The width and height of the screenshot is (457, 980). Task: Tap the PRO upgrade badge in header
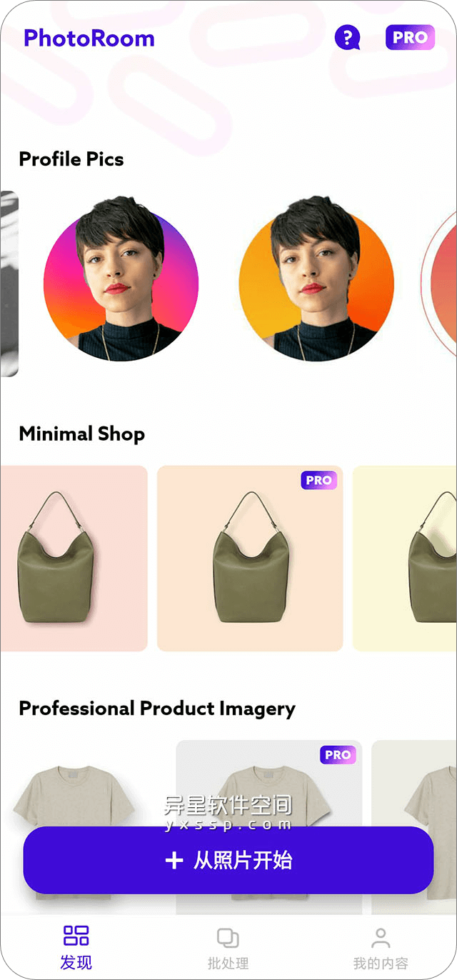[x=410, y=37]
